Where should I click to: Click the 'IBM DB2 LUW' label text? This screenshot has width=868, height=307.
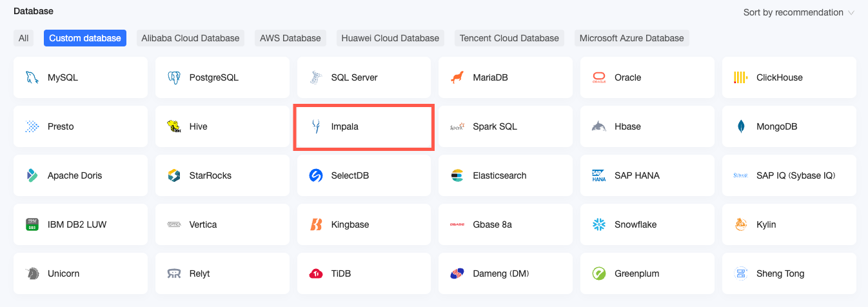point(77,224)
